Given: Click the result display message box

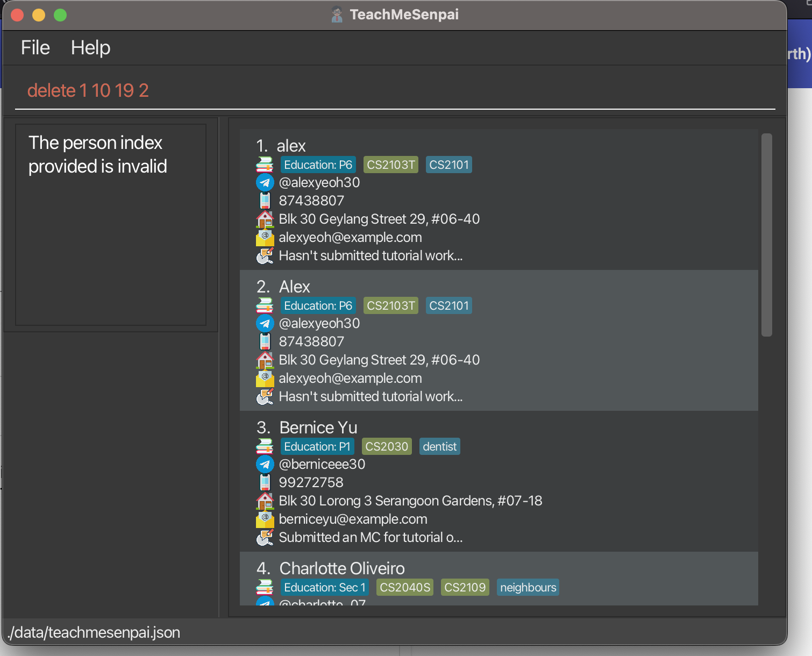Looking at the screenshot, I should tap(111, 225).
